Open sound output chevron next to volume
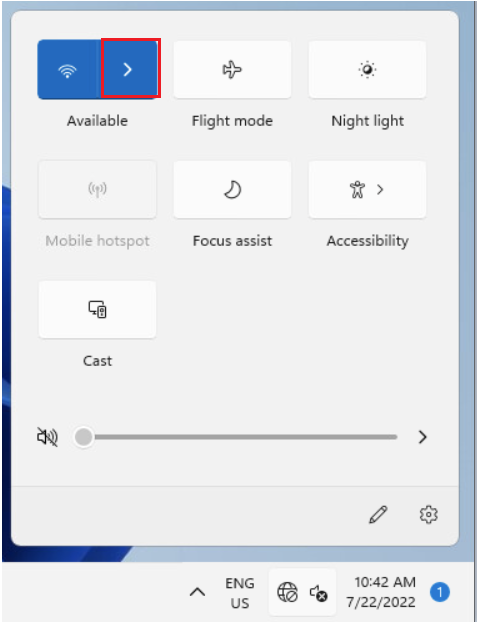This screenshot has height=622, width=479. pyautogui.click(x=423, y=437)
